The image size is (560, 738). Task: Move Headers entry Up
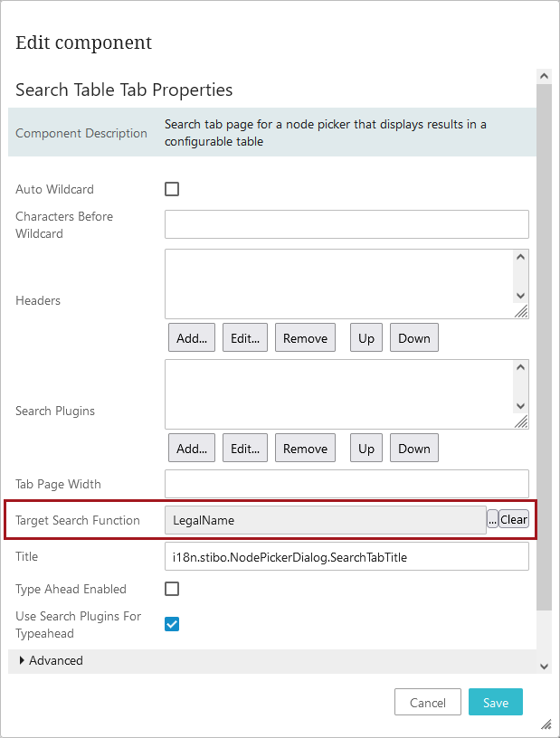point(365,338)
